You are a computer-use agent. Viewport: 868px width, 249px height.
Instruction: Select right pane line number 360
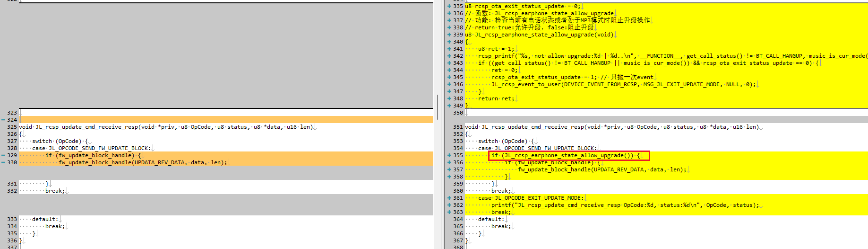pos(458,191)
